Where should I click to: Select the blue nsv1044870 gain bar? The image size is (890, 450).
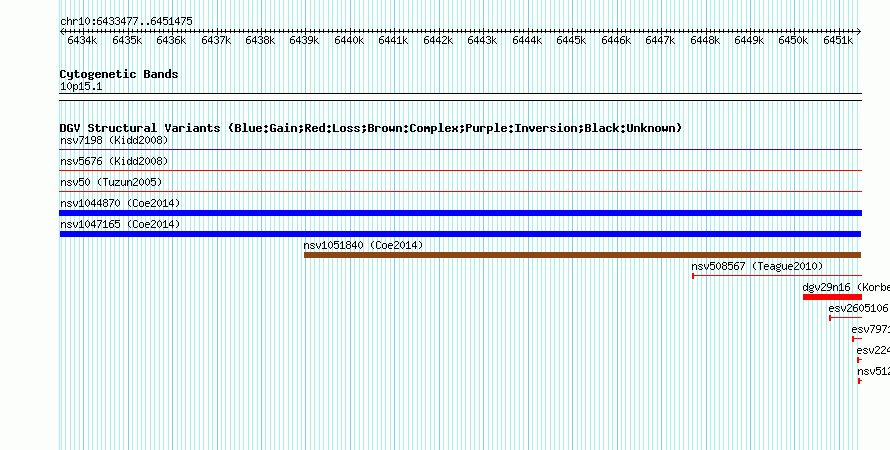click(460, 213)
